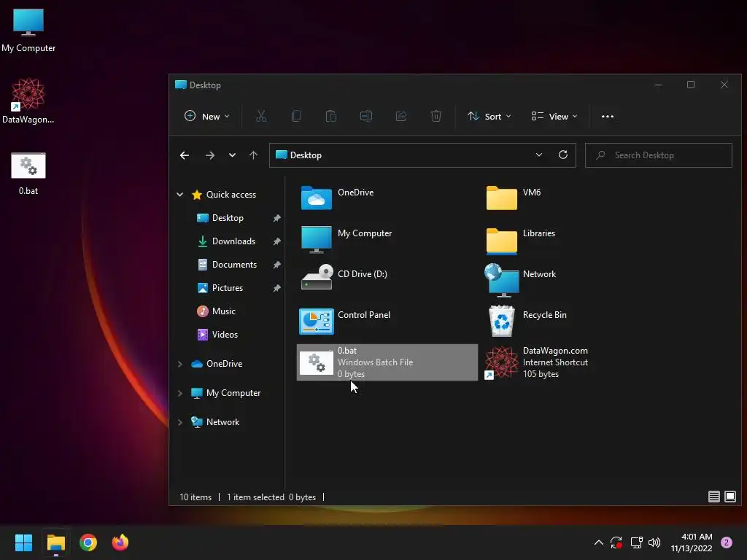
Task: Open the network tray icon
Action: coord(636,542)
